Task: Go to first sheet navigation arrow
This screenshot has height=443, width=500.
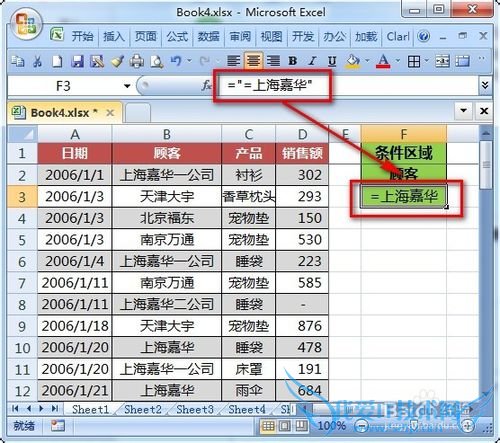Action: [x=15, y=409]
